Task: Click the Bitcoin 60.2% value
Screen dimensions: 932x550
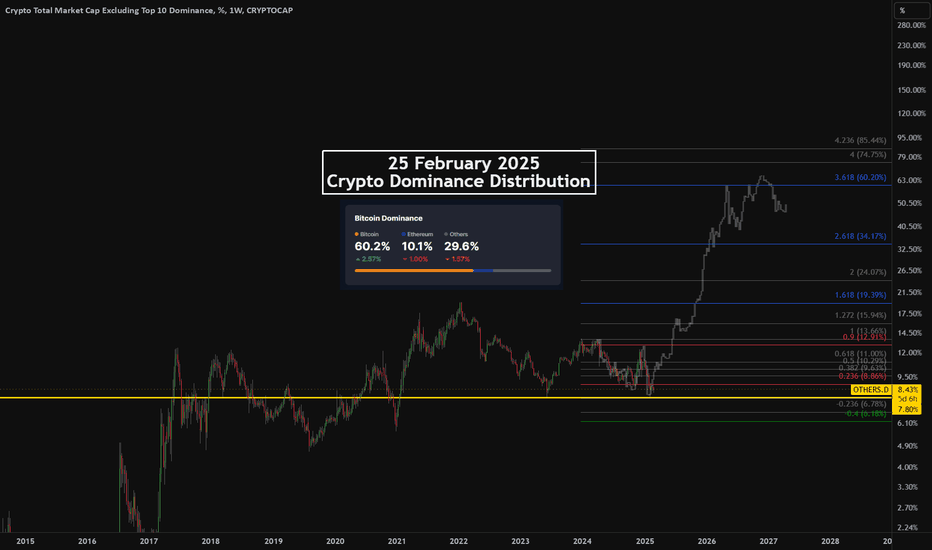Action: [x=372, y=246]
